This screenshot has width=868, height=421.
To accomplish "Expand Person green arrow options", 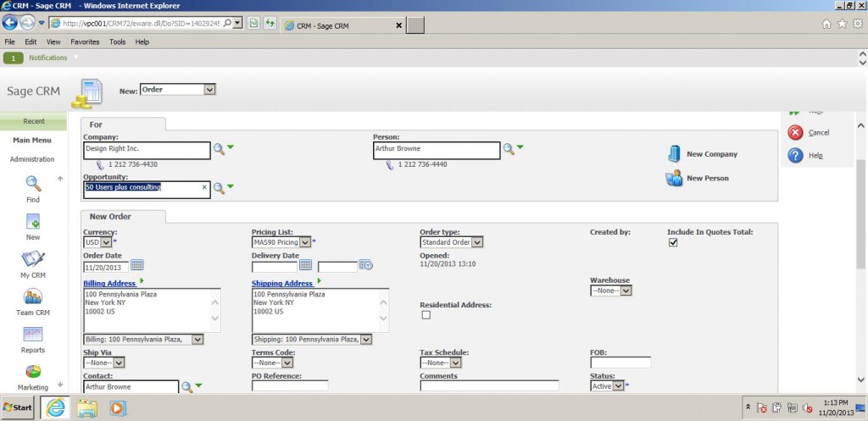I will coord(520,147).
